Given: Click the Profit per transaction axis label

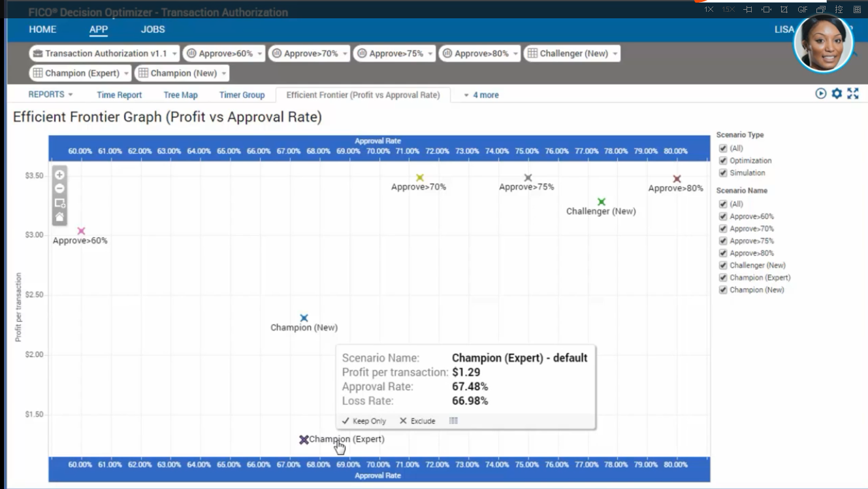Looking at the screenshot, I should coord(18,307).
